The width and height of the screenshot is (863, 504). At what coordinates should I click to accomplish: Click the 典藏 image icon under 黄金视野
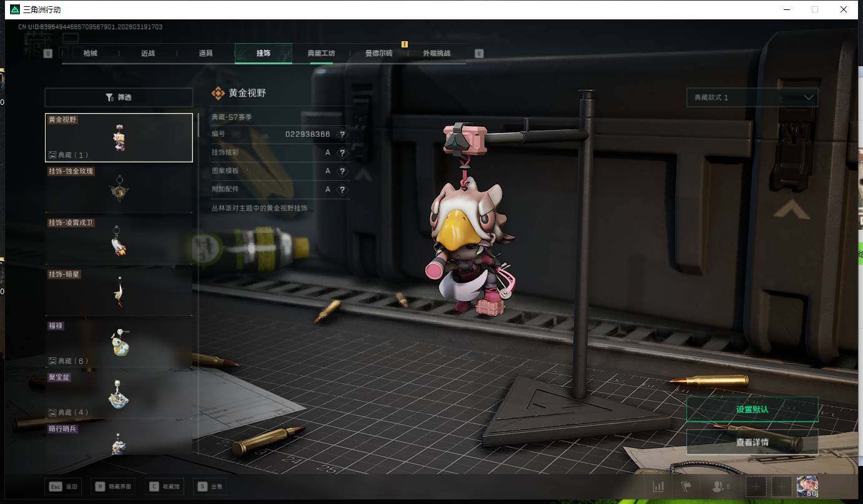point(52,155)
